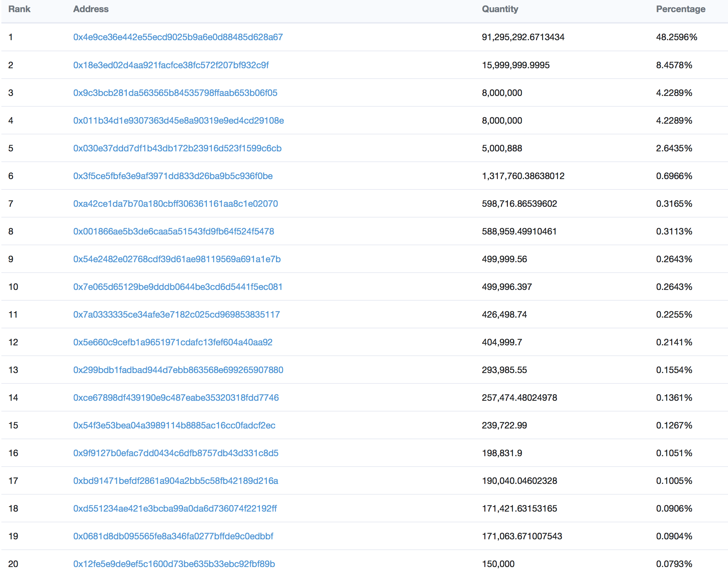728x575 pixels.
Task: Click the Rank column header
Action: (19, 9)
